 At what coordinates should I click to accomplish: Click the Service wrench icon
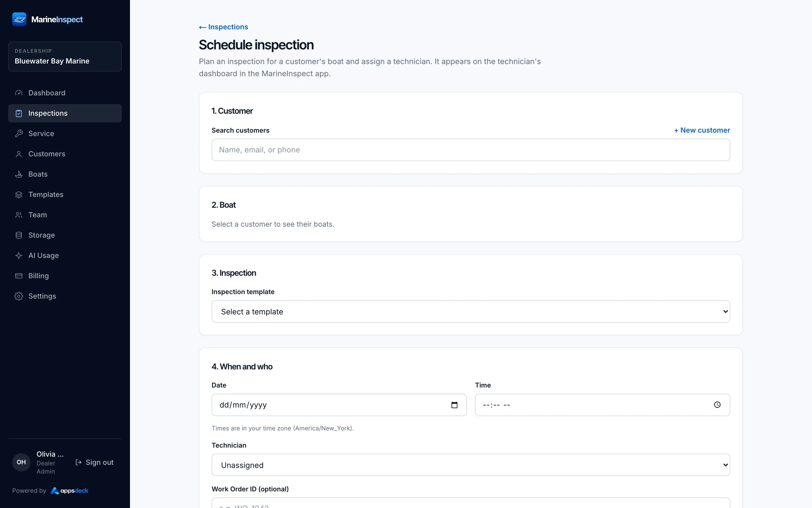click(x=19, y=134)
